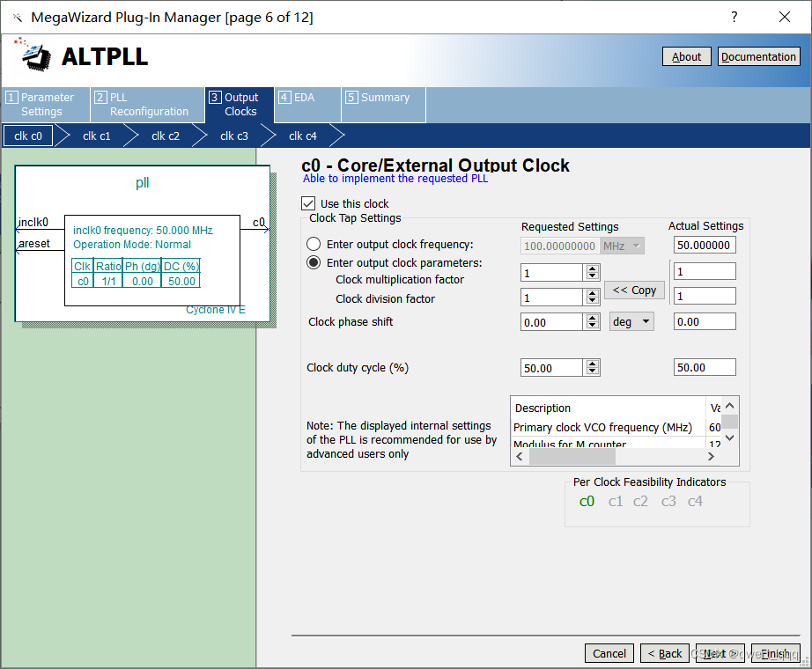The image size is (812, 669).
Task: Click the description table scroll right arrow
Action: [x=711, y=456]
